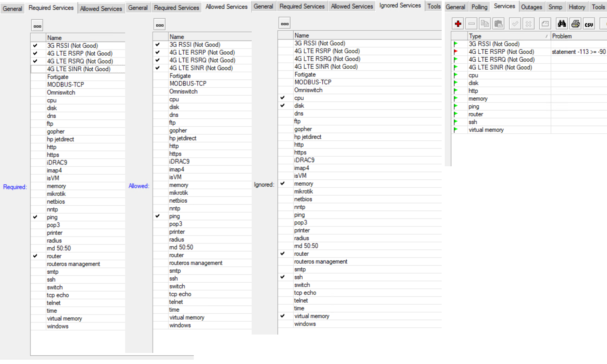
Task: Open the Snmp tab
Action: [x=555, y=7]
